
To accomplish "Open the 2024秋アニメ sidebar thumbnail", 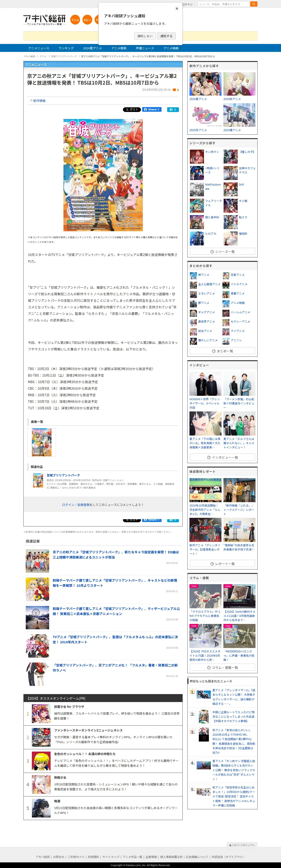I will click(x=239, y=84).
